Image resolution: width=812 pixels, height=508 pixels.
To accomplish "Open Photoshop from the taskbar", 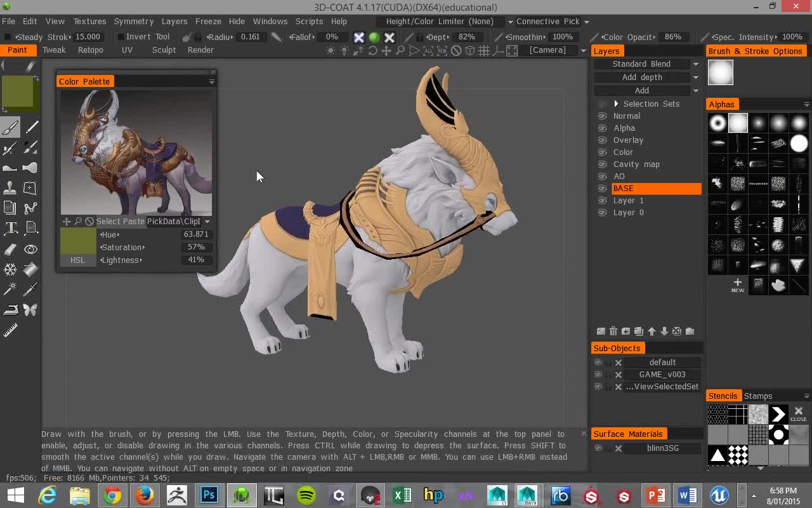I will [x=209, y=495].
